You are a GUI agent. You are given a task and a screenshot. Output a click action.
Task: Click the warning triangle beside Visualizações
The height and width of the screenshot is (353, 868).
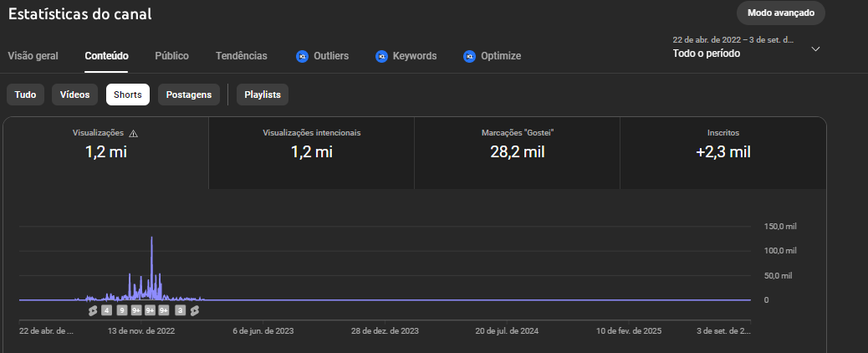(133, 133)
